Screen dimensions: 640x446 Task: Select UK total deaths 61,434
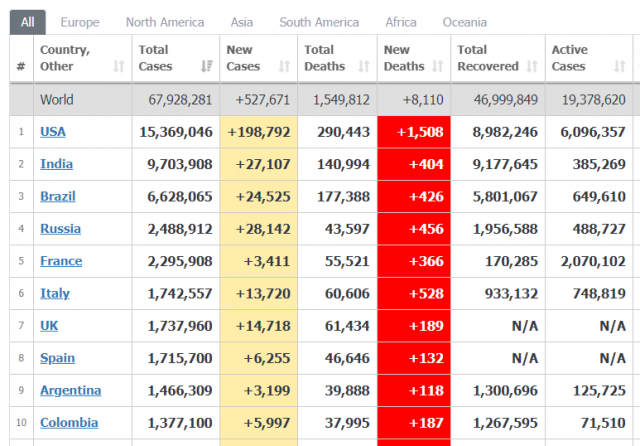click(x=347, y=326)
